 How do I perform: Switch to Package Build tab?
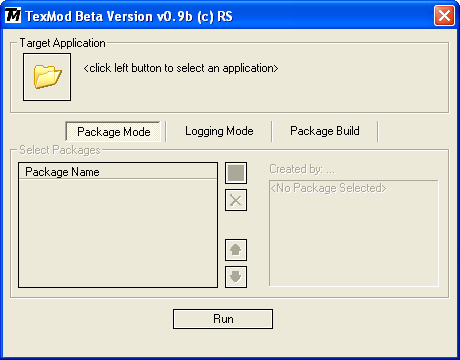point(325,131)
